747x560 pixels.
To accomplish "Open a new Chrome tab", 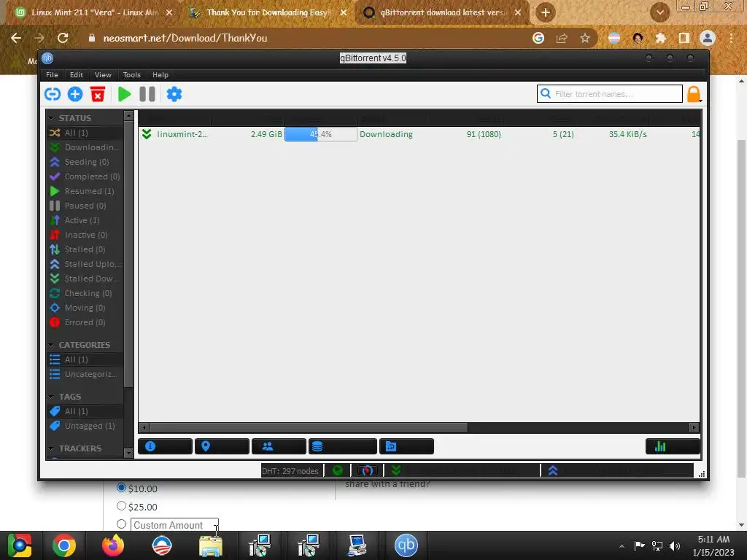I will point(546,12).
